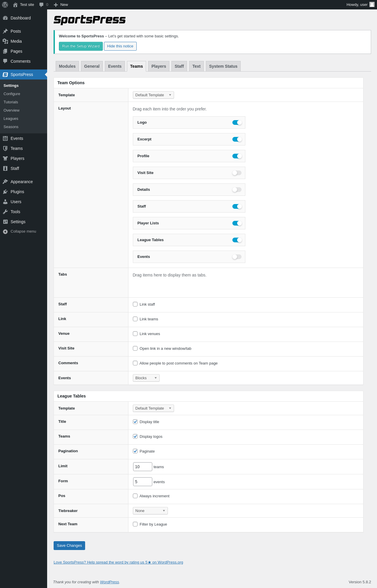
Task: Turn off the Logo layout toggle
Action: click(x=237, y=122)
